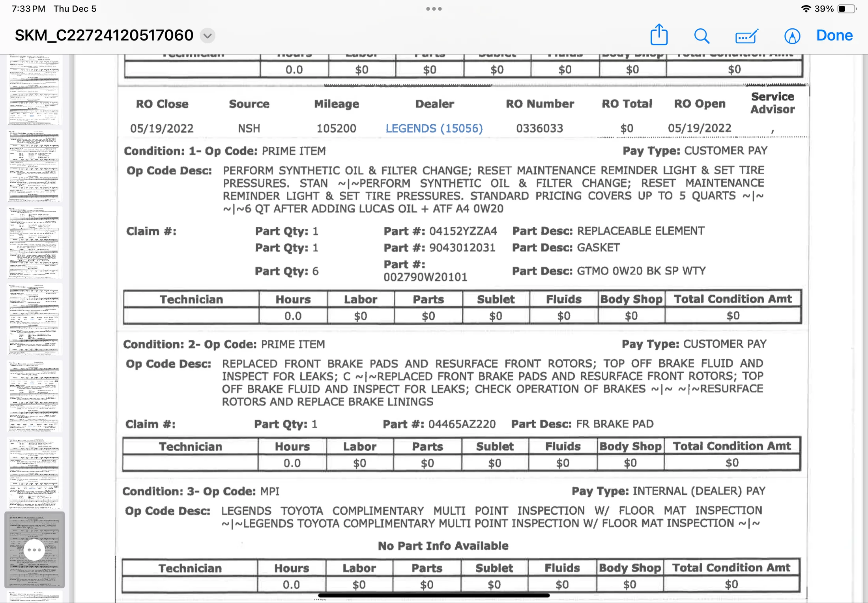The image size is (868, 603).
Task: Tap part number 04465AZ220
Action: [x=462, y=424]
